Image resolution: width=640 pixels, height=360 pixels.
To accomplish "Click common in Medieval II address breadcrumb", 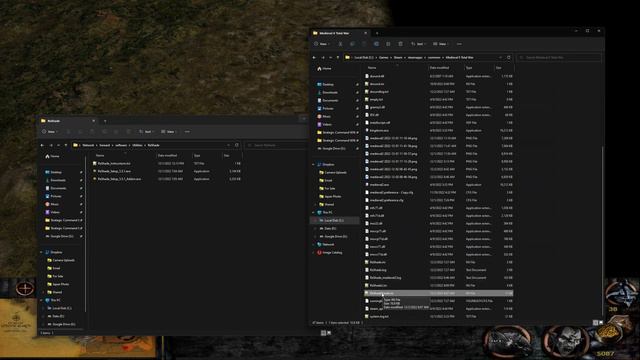I will click(x=434, y=58).
